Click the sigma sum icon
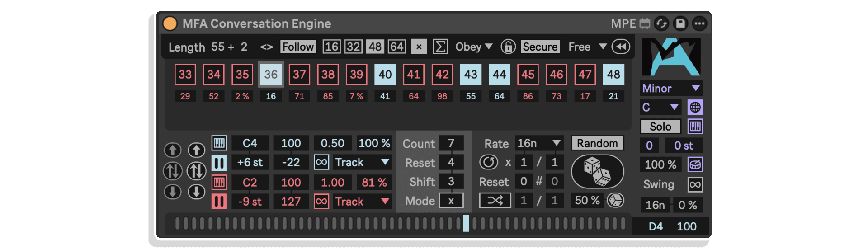The width and height of the screenshot is (868, 249). click(x=440, y=47)
